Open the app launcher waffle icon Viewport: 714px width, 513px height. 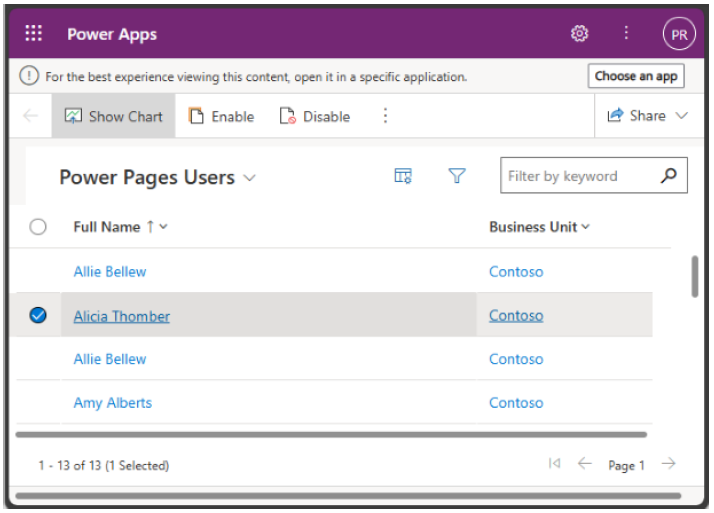[x=33, y=34]
